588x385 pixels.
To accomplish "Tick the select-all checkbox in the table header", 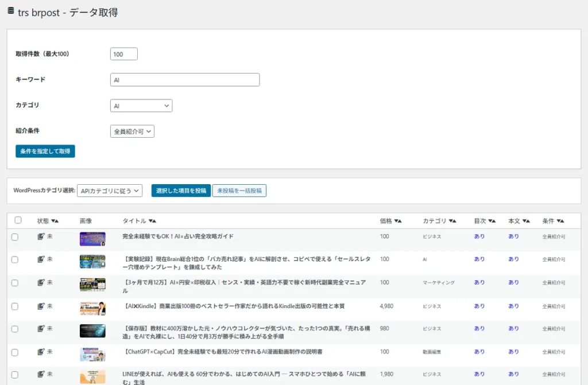I will click(x=18, y=220).
